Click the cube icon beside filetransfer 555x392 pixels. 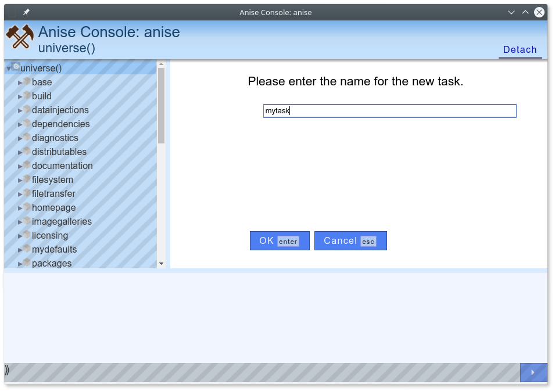[27, 193]
